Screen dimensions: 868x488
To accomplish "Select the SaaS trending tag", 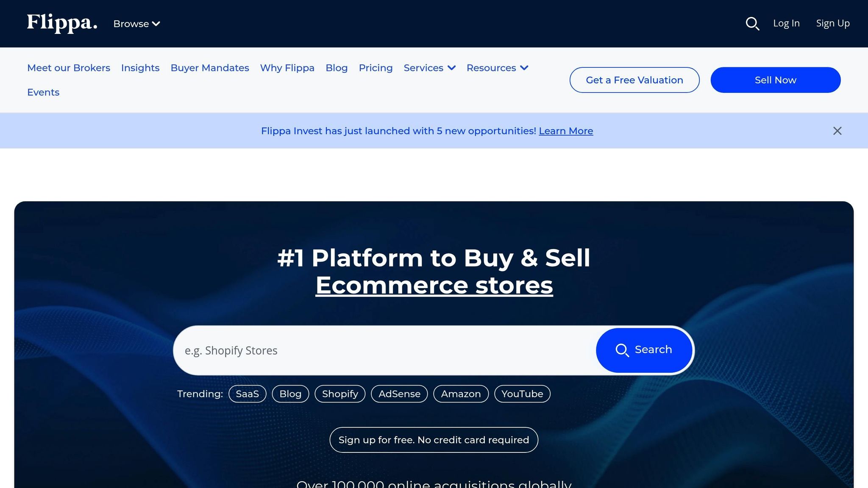I will click(247, 394).
